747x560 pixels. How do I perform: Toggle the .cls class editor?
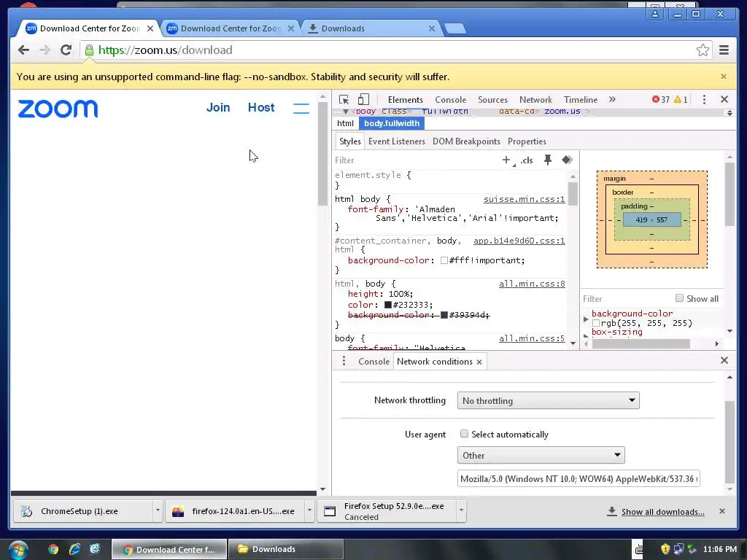pos(527,160)
